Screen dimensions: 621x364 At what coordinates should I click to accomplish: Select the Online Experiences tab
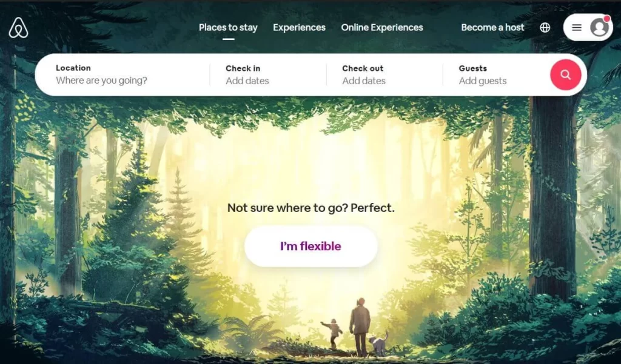click(x=382, y=28)
